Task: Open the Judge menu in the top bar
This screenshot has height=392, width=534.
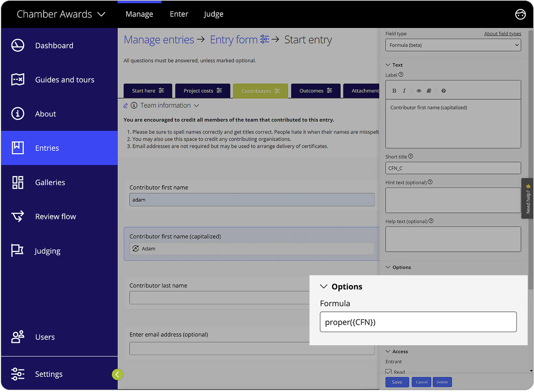Action: [x=213, y=14]
